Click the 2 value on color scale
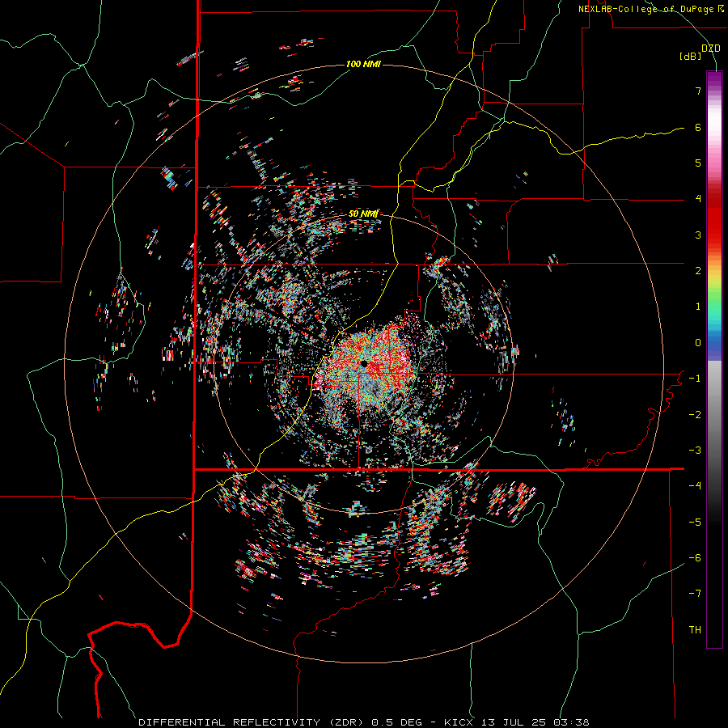Viewport: 728px width, 728px height. point(698,271)
